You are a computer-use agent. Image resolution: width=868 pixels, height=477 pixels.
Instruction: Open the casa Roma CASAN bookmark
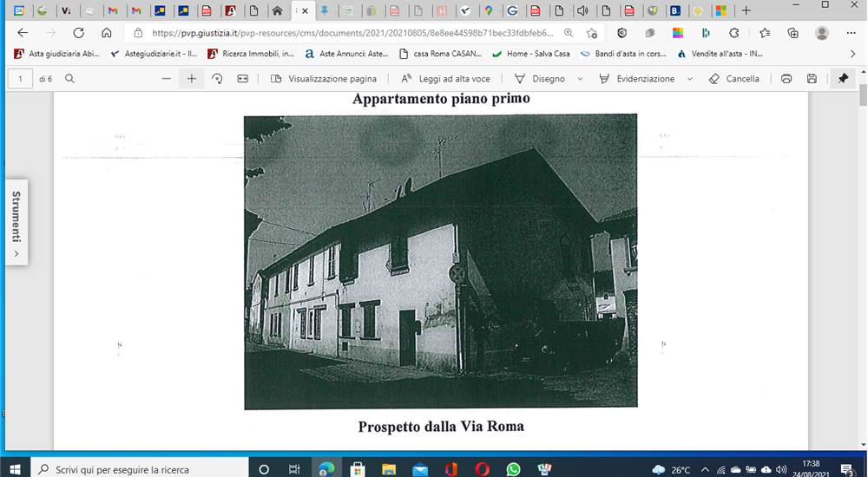[441, 54]
